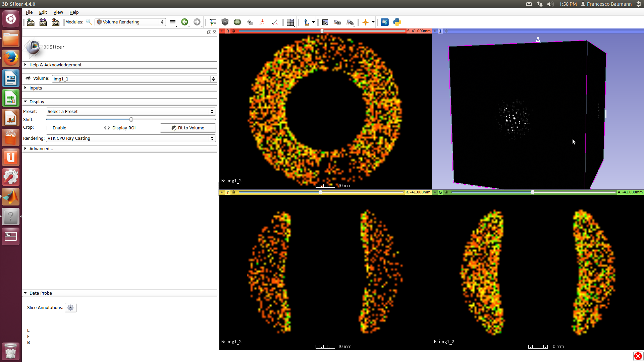Screen dimensions: 644x362
Task: Toggle Display ROI visibility
Action: (x=107, y=128)
